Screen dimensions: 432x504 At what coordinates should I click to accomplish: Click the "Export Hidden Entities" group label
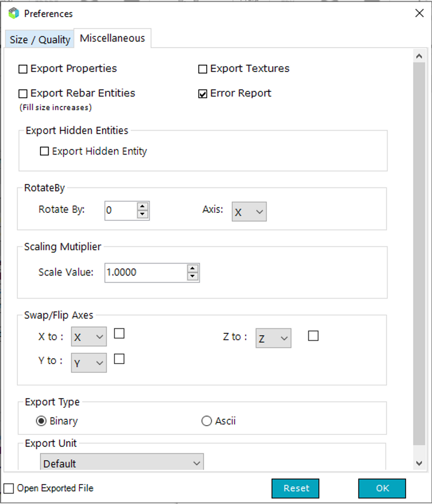(77, 131)
